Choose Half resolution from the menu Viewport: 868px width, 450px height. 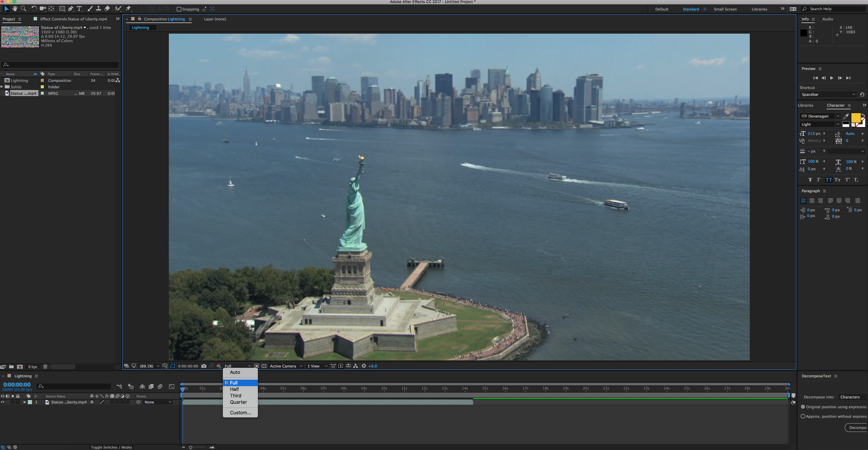[240, 389]
